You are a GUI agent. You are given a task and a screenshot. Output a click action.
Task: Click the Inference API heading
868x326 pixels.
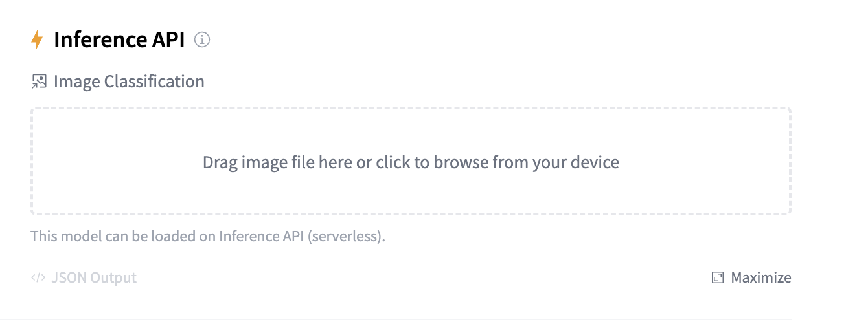(x=119, y=40)
